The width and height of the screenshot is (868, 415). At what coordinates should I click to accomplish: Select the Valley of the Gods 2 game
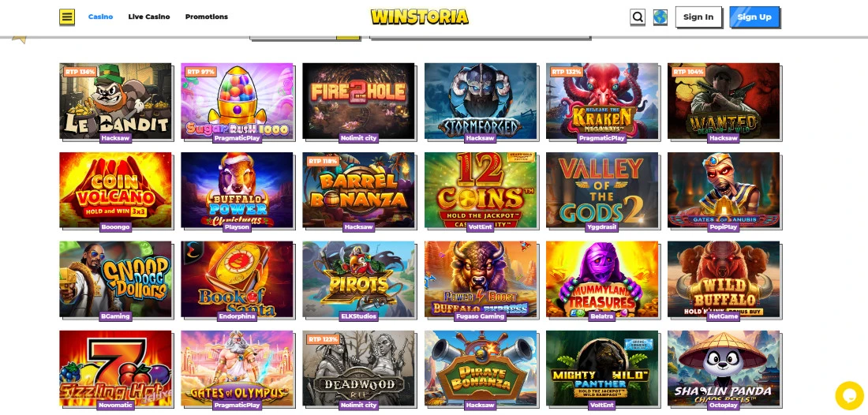(x=602, y=190)
